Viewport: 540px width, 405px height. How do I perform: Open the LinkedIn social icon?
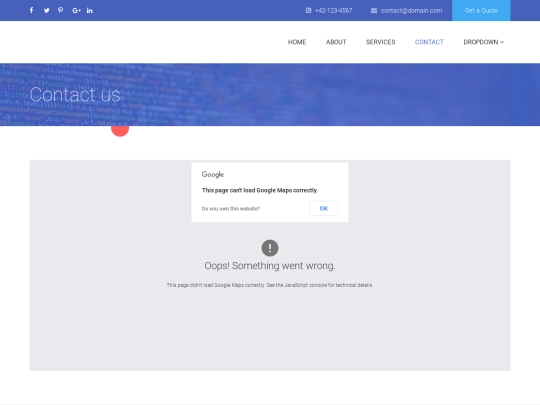coord(90,10)
